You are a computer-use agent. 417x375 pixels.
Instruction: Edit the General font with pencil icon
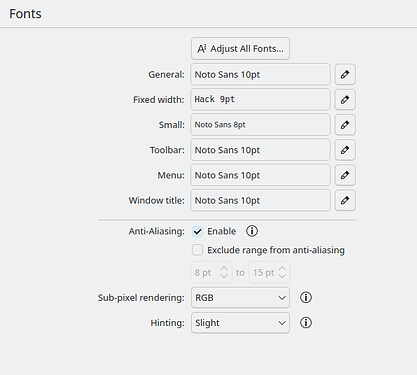click(345, 74)
